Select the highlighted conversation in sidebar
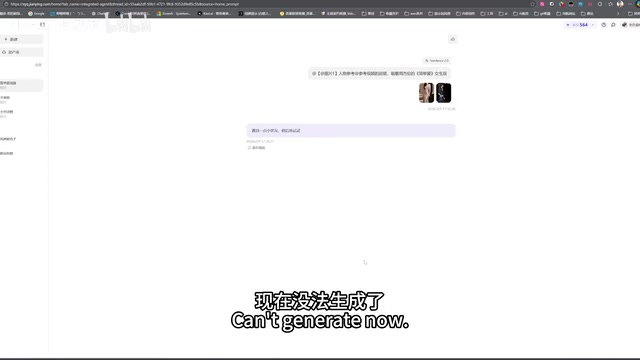 pyautogui.click(x=22, y=85)
